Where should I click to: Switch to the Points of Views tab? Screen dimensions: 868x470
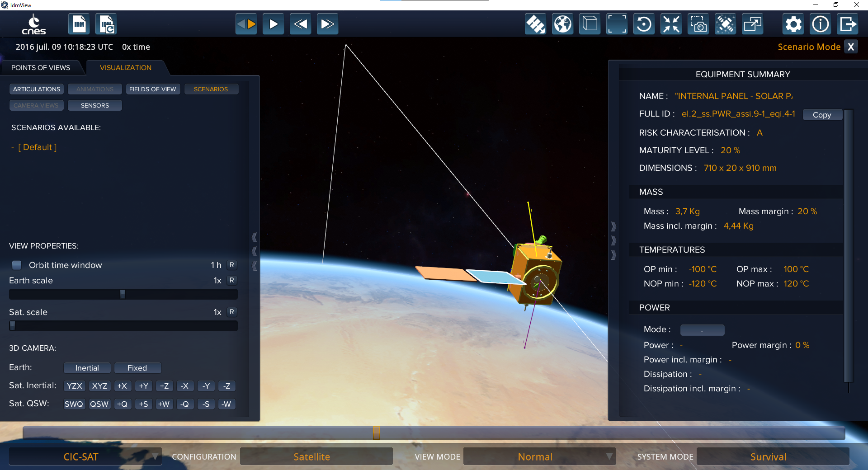point(41,68)
